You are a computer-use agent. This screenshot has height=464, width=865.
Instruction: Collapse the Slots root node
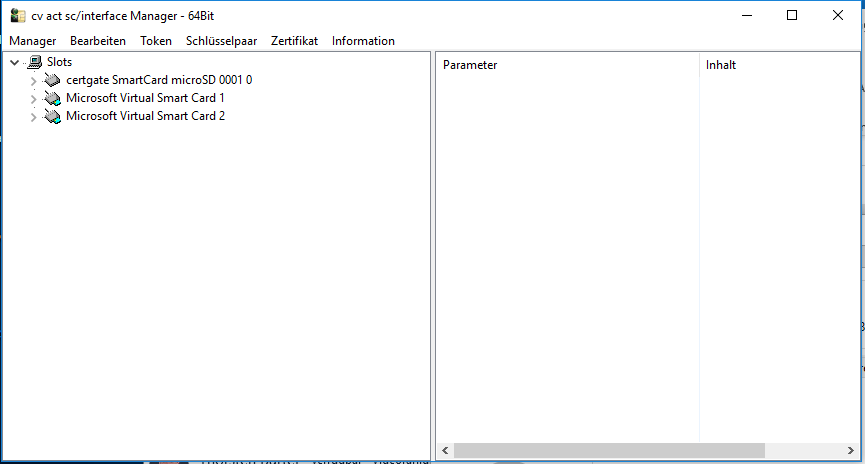coord(14,62)
